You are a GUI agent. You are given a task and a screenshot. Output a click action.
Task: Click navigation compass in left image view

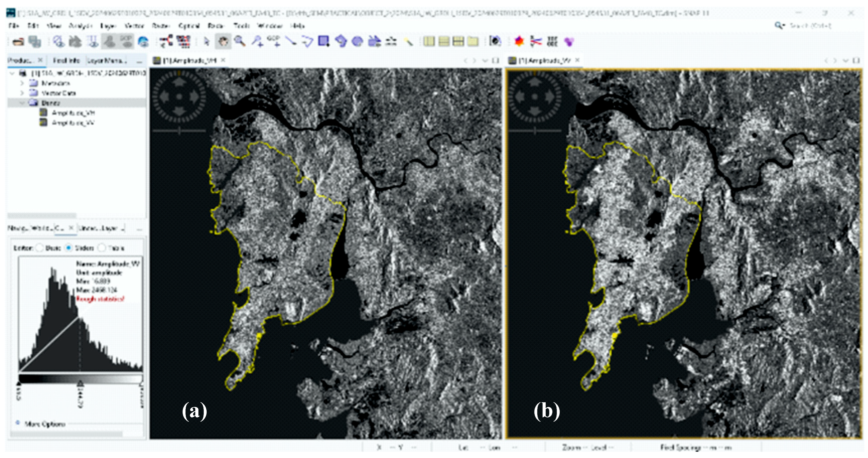click(x=179, y=97)
